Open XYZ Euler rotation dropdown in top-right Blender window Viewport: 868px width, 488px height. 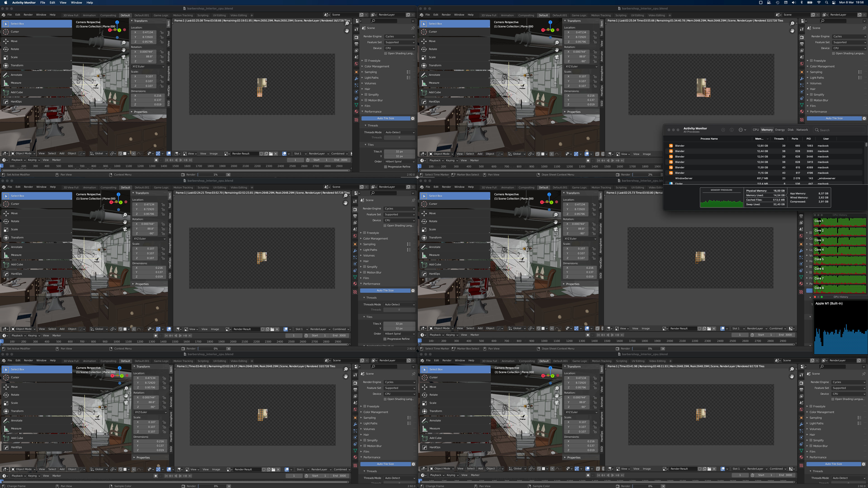click(581, 66)
